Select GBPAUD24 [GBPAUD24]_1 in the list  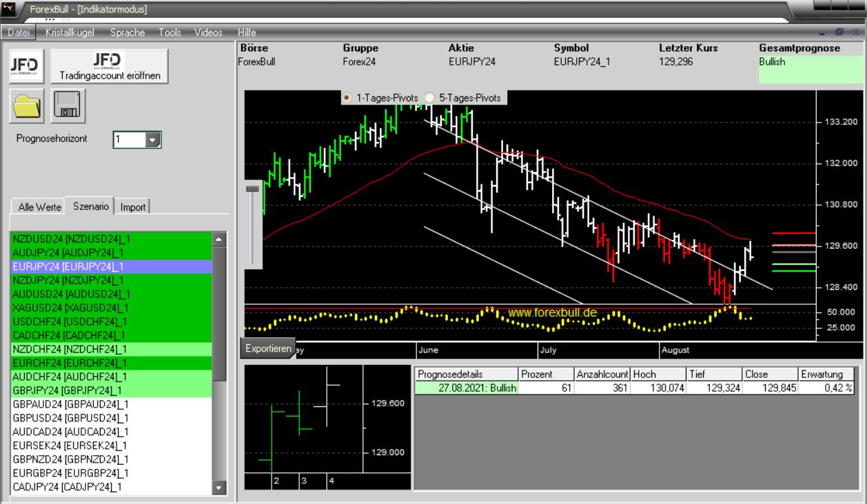point(111,404)
